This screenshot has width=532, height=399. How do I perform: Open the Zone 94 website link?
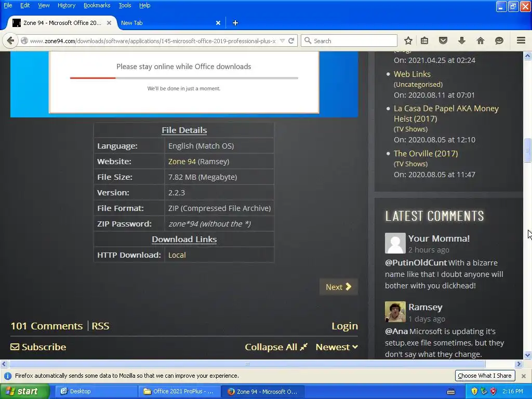(x=182, y=162)
